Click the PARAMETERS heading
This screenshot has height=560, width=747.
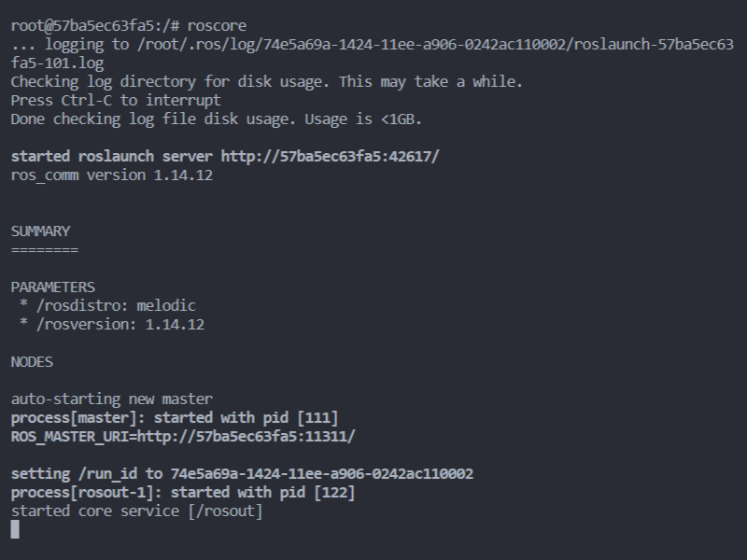(x=53, y=287)
